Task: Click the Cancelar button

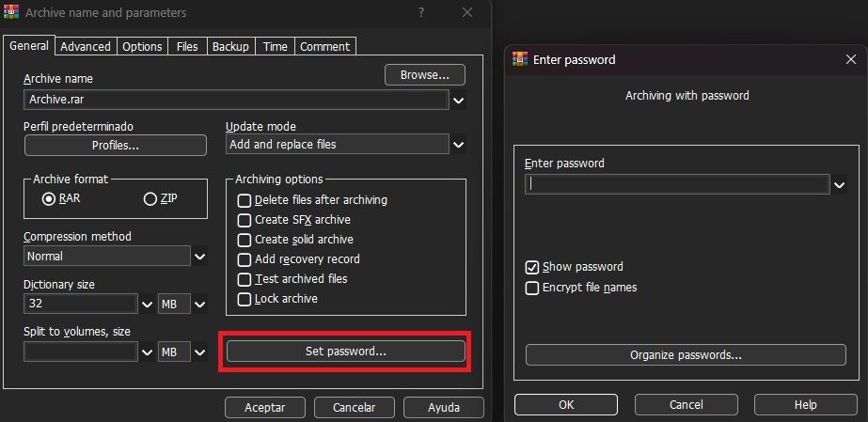Action: click(355, 408)
